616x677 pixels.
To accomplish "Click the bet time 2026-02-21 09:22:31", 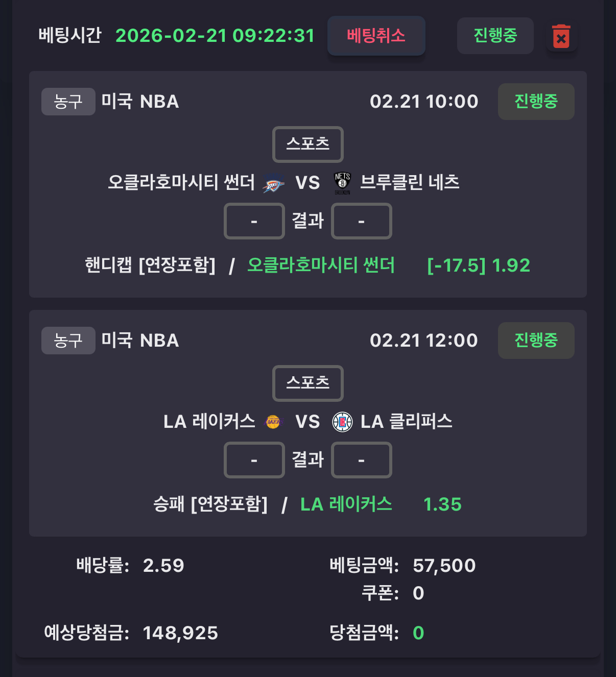I will click(x=215, y=36).
